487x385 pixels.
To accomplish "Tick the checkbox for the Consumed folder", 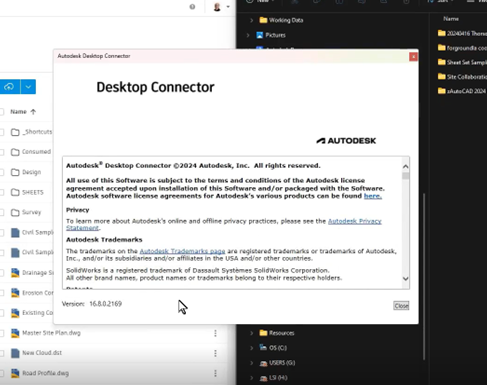I will (x=1, y=152).
